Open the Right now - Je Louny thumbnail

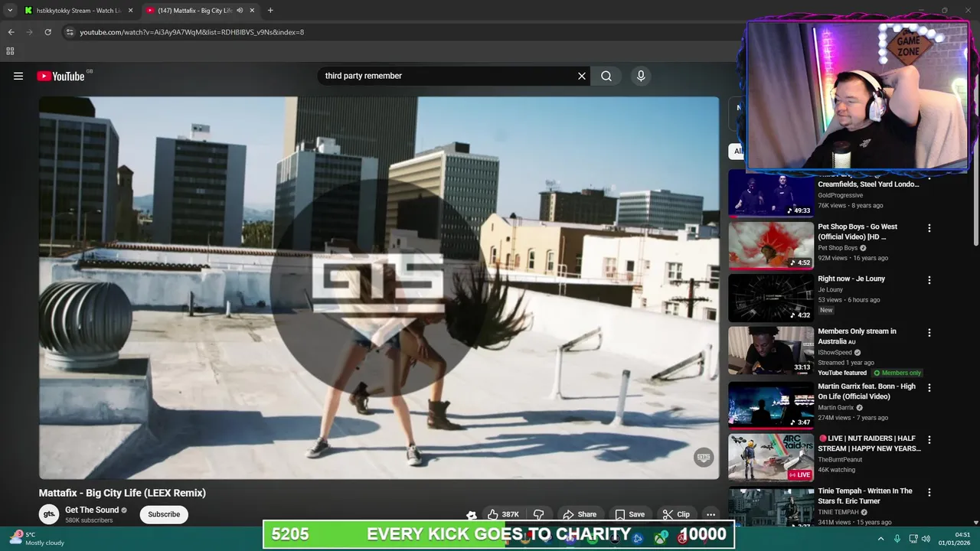pos(771,298)
